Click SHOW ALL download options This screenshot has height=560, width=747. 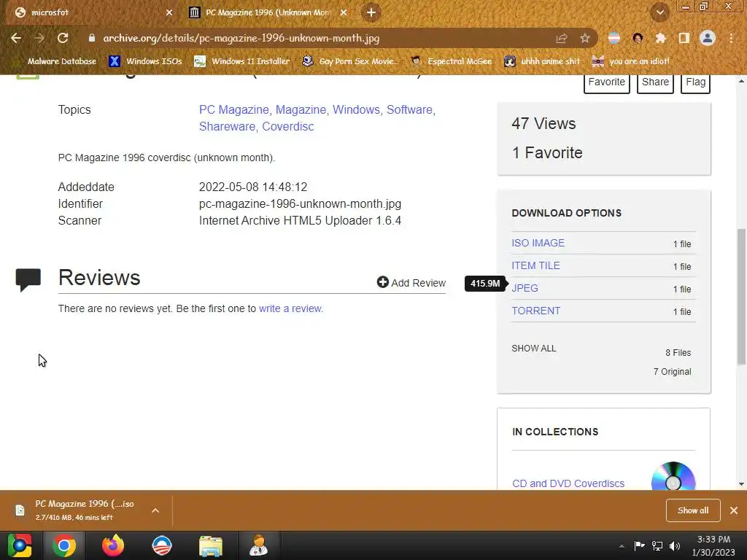point(533,348)
